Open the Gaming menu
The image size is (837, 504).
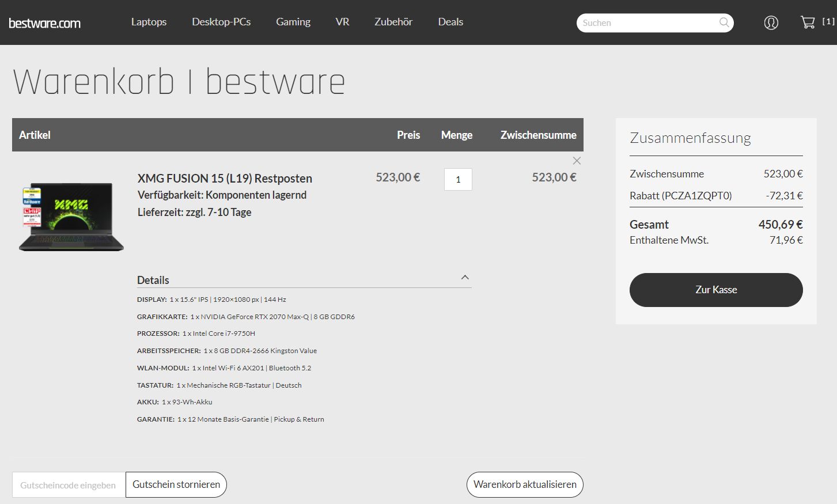293,22
